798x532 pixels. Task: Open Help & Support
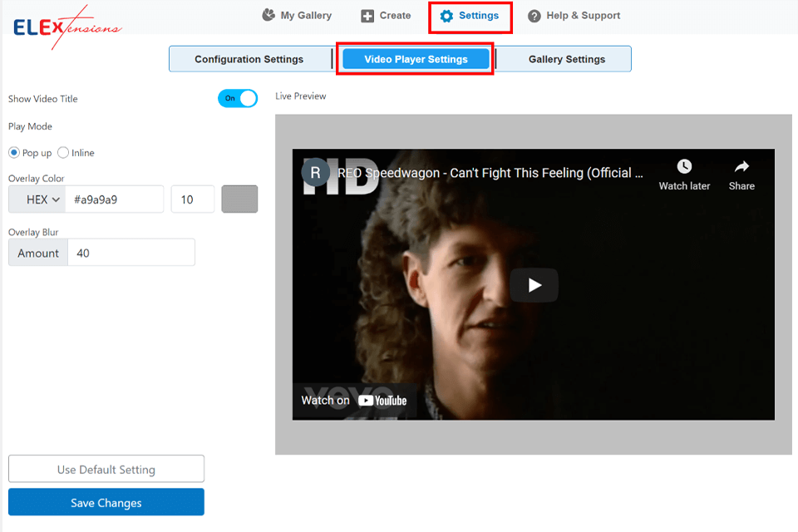[x=574, y=16]
